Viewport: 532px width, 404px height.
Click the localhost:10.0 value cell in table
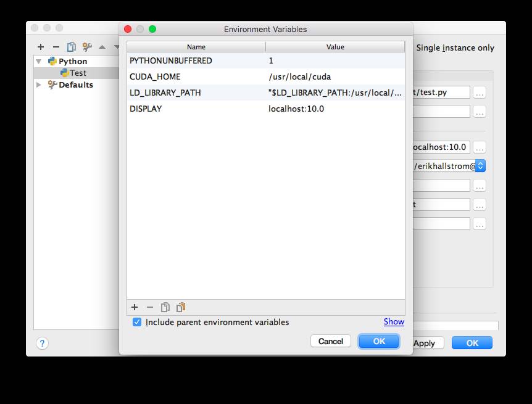pos(335,109)
